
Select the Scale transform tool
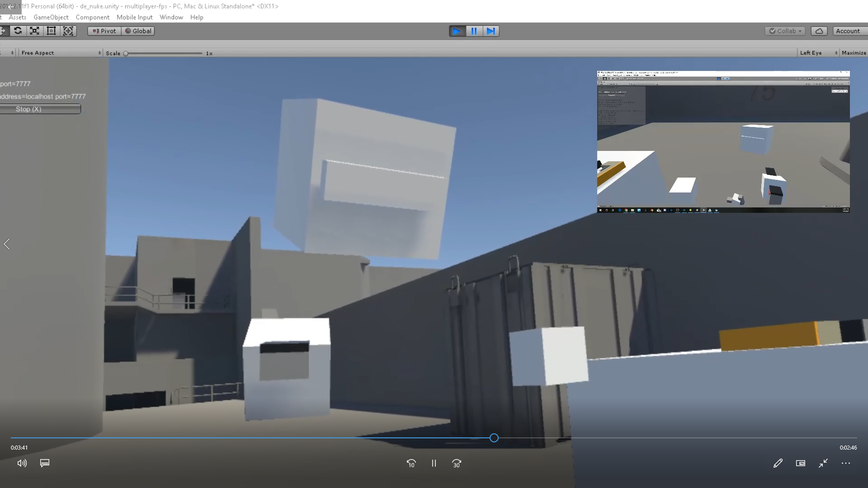(x=34, y=31)
